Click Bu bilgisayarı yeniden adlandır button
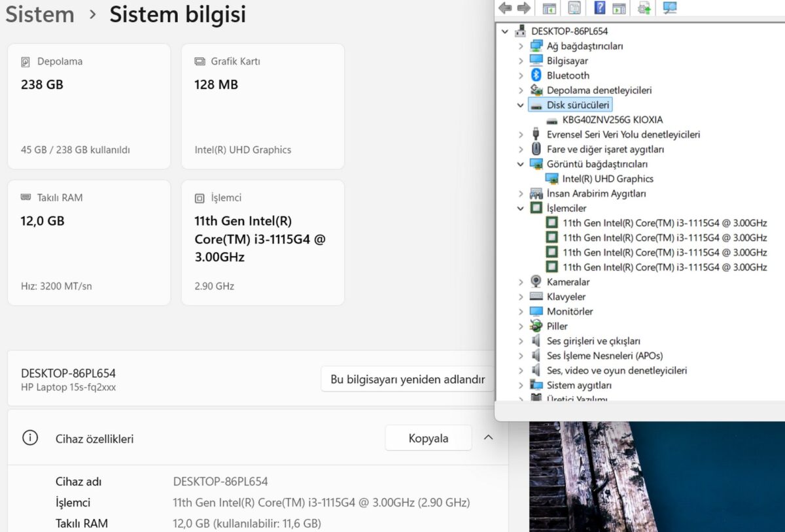This screenshot has height=532, width=785. [x=408, y=379]
